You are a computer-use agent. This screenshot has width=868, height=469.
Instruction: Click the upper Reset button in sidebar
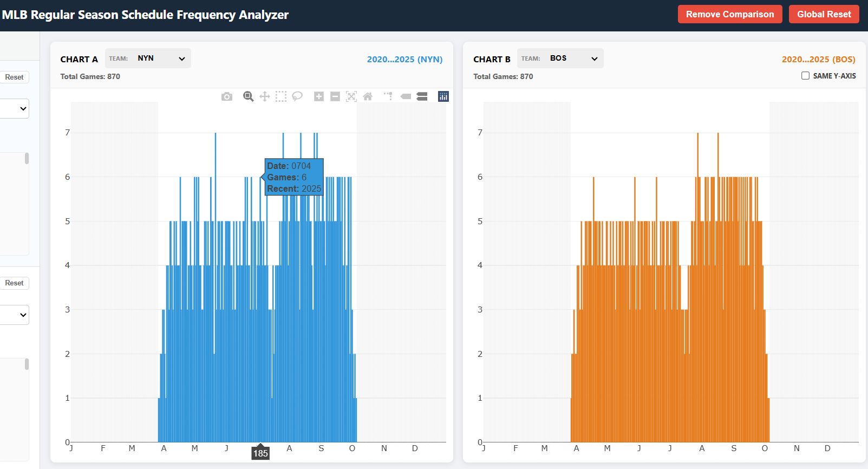(x=14, y=77)
